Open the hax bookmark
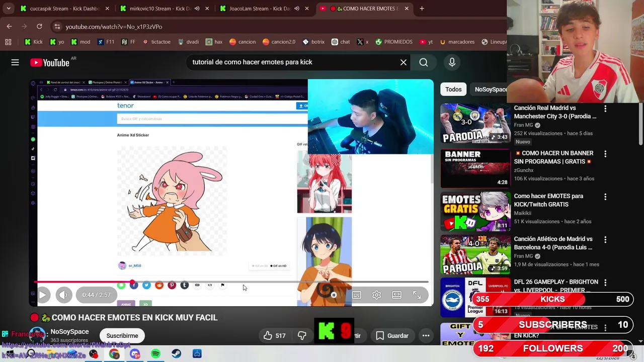The height and width of the screenshot is (362, 644). (x=214, y=42)
